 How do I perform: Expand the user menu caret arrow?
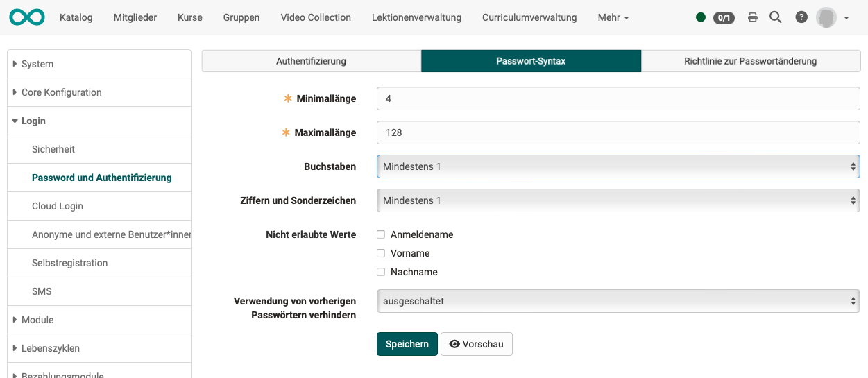(846, 18)
